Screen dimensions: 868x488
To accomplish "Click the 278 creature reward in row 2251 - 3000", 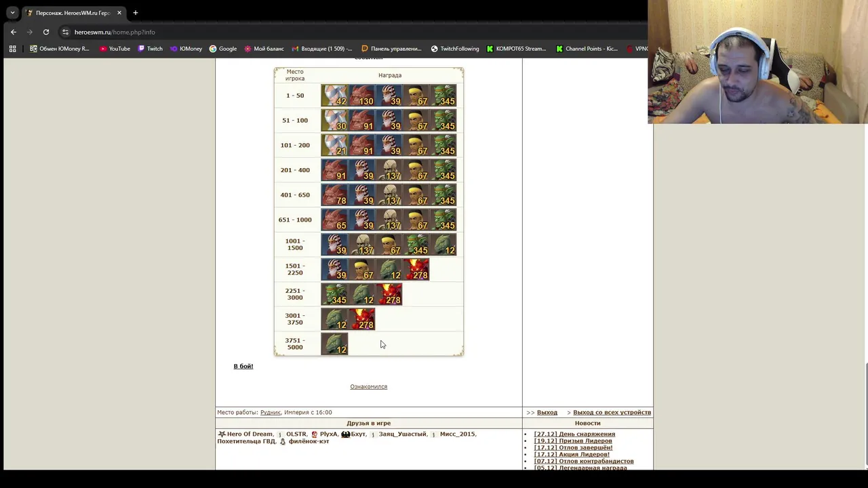I will click(x=389, y=294).
